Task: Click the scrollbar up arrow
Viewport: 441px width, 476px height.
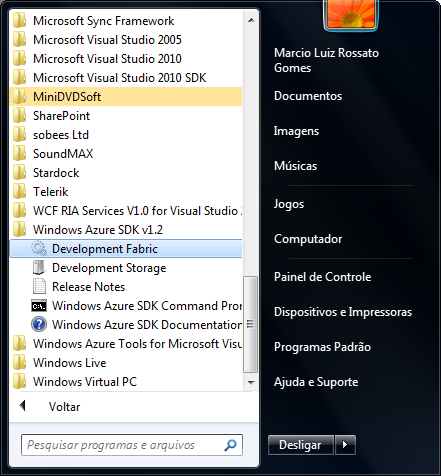Action: pyautogui.click(x=251, y=20)
